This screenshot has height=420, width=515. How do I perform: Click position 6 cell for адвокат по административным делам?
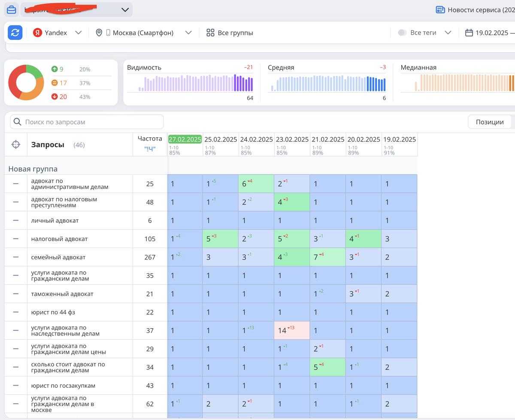pos(256,184)
